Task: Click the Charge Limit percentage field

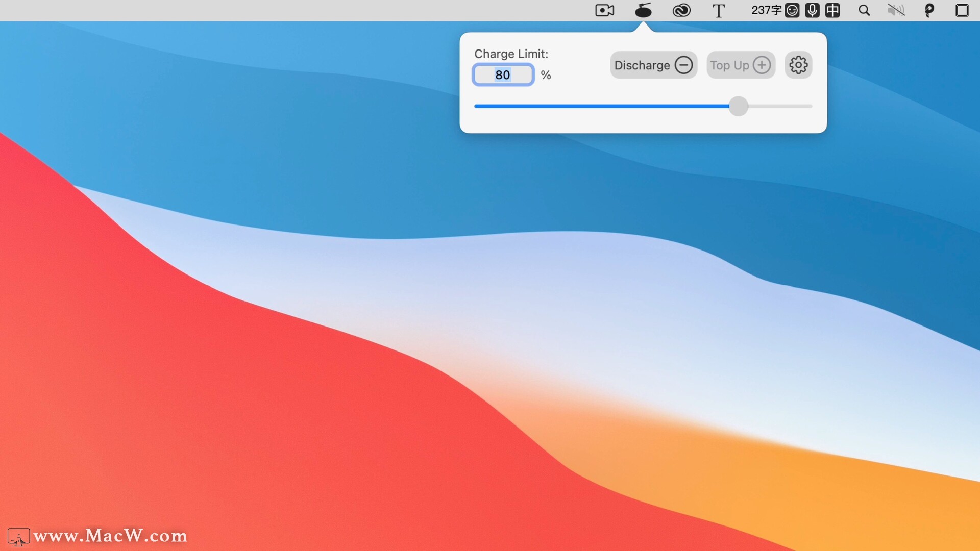Action: click(x=503, y=75)
